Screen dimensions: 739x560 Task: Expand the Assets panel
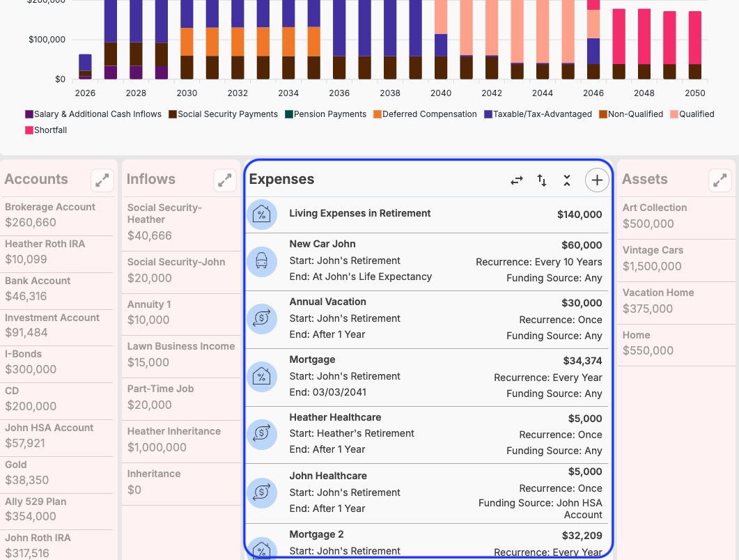pos(719,180)
